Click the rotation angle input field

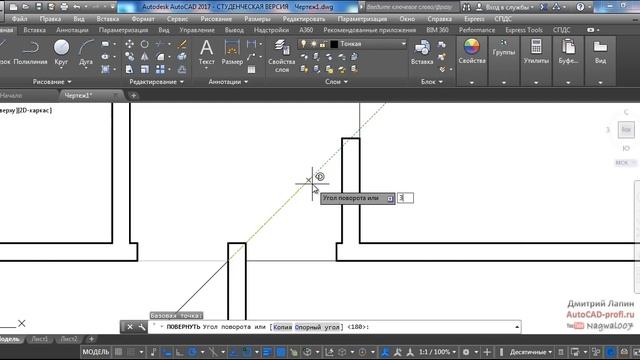[405, 198]
